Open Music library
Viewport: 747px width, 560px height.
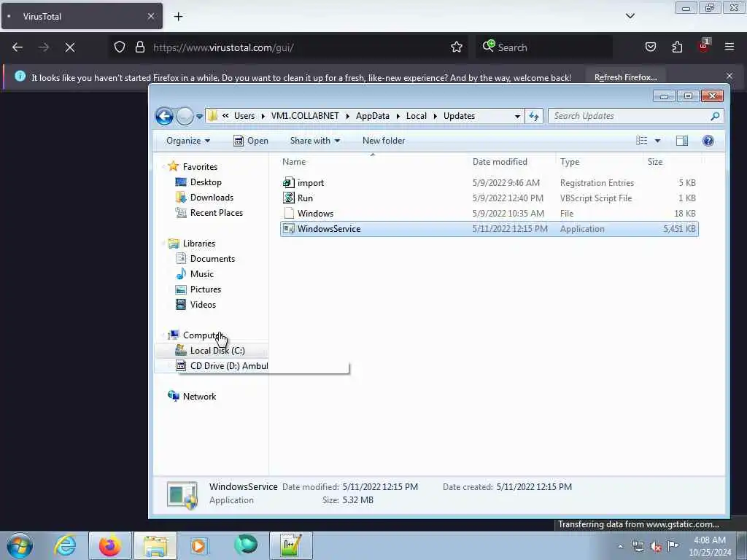202,274
